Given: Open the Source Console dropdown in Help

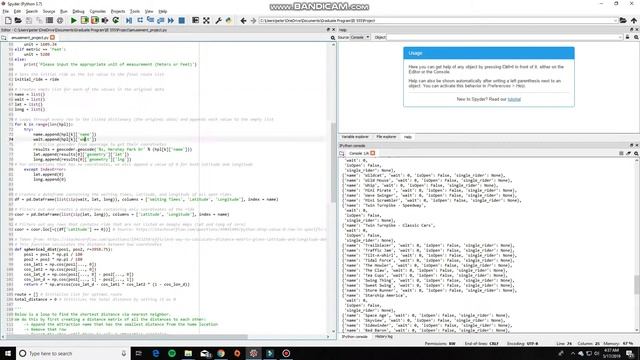Looking at the screenshot, I should pos(360,37).
